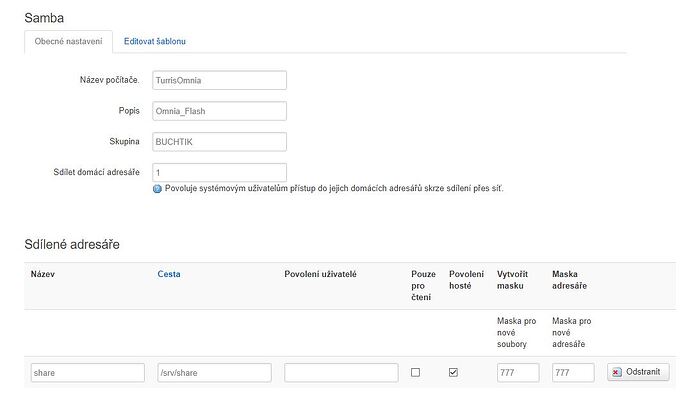Viewport: 690px width, 396px height.
Task: Click the Název počítače field containing TurrisOmnia
Action: tap(219, 81)
